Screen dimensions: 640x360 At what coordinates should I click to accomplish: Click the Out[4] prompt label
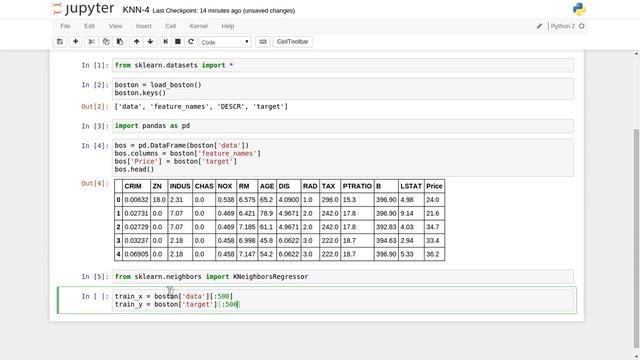(x=95, y=184)
